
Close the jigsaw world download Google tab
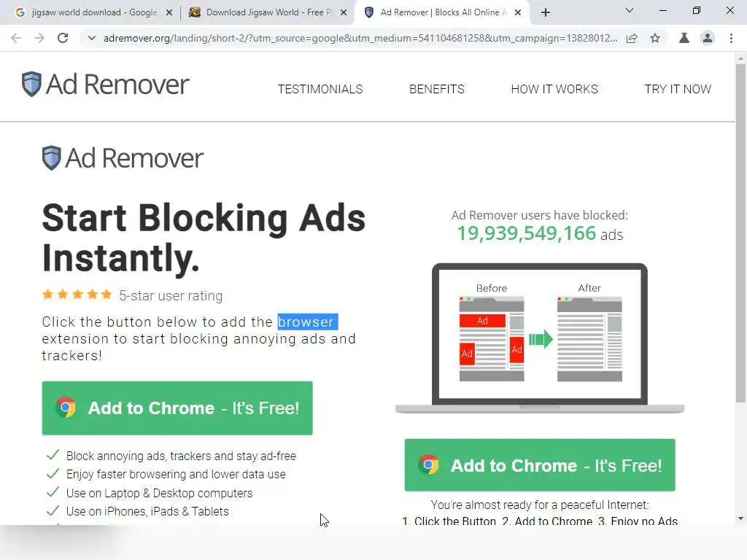169,12
